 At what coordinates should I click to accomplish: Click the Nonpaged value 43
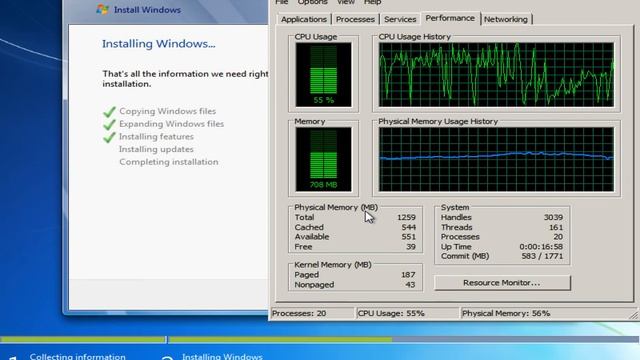[411, 284]
